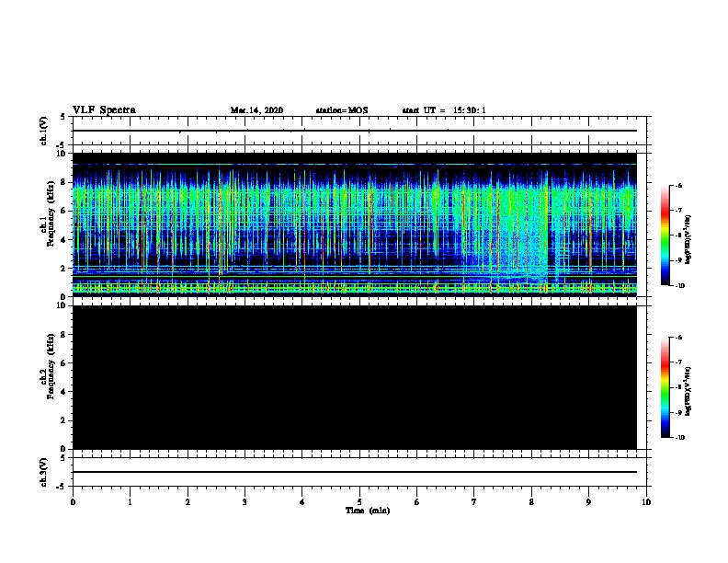Click the ch.1 frequency axis "8" tick label
728x563 pixels.
click(63, 182)
